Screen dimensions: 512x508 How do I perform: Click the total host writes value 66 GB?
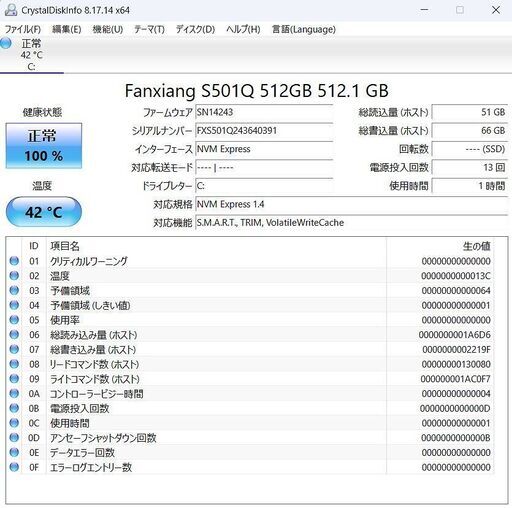click(470, 130)
